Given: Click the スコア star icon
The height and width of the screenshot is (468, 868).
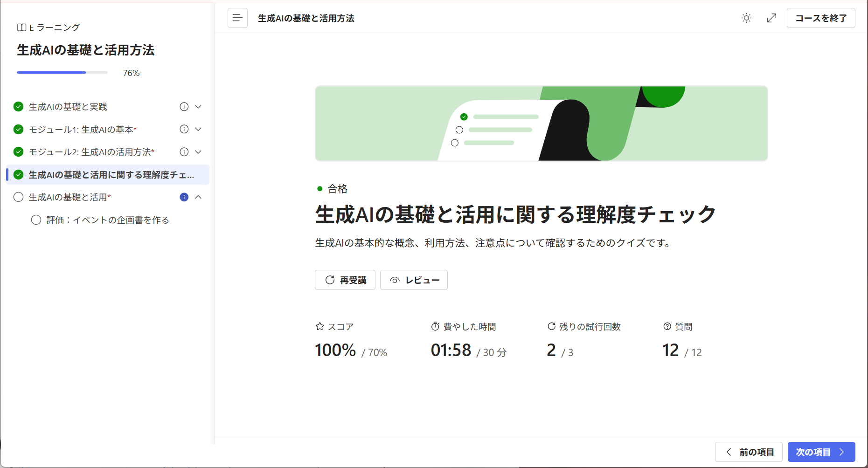Looking at the screenshot, I should pyautogui.click(x=320, y=326).
